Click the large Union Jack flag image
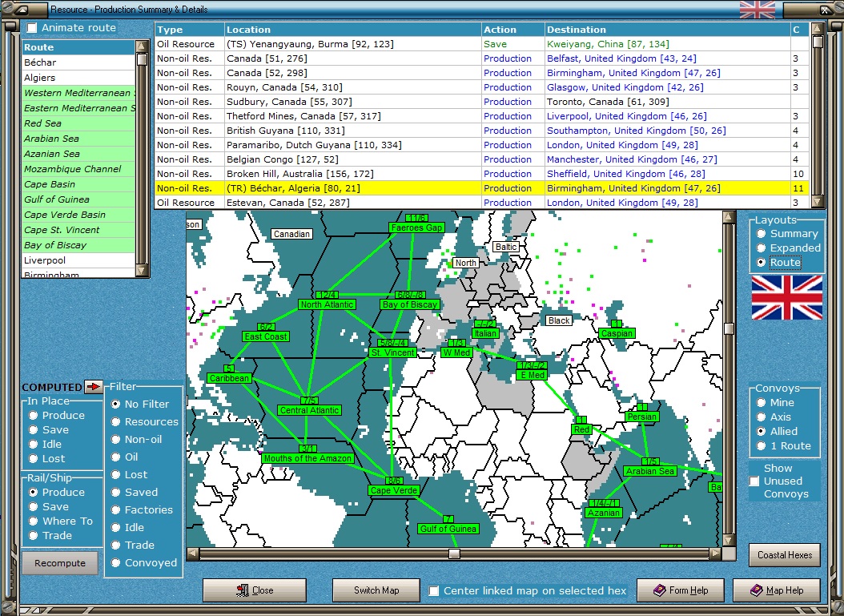Screen dimensions: 844x616 [x=786, y=298]
